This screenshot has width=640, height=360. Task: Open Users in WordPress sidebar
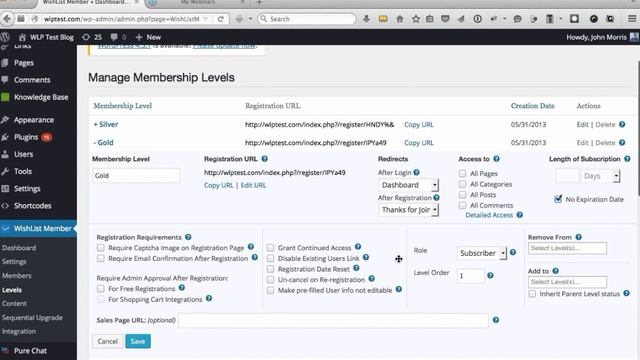point(24,154)
